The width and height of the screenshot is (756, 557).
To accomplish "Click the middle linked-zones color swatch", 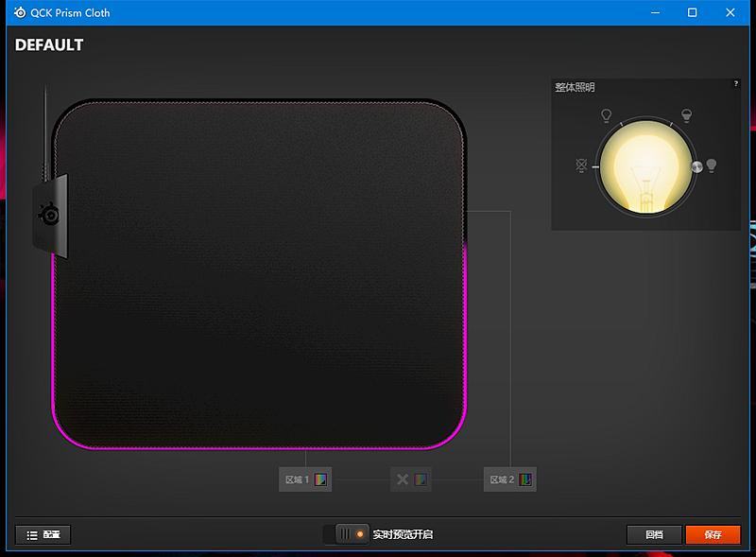I will pyautogui.click(x=421, y=479).
